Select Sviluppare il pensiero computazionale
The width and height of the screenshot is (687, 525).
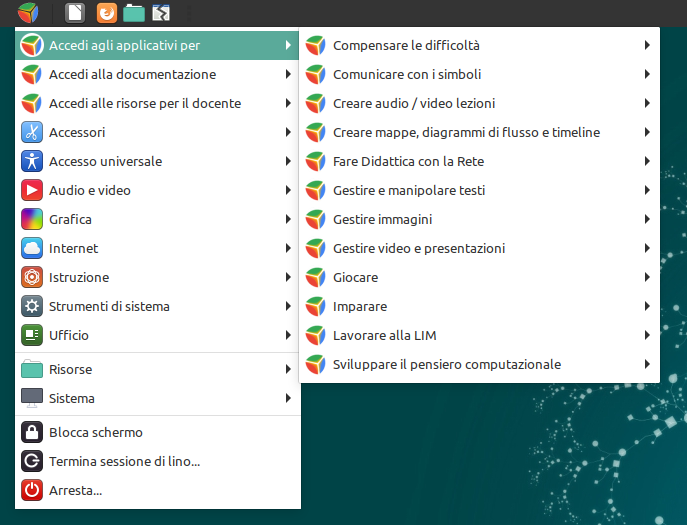446,364
